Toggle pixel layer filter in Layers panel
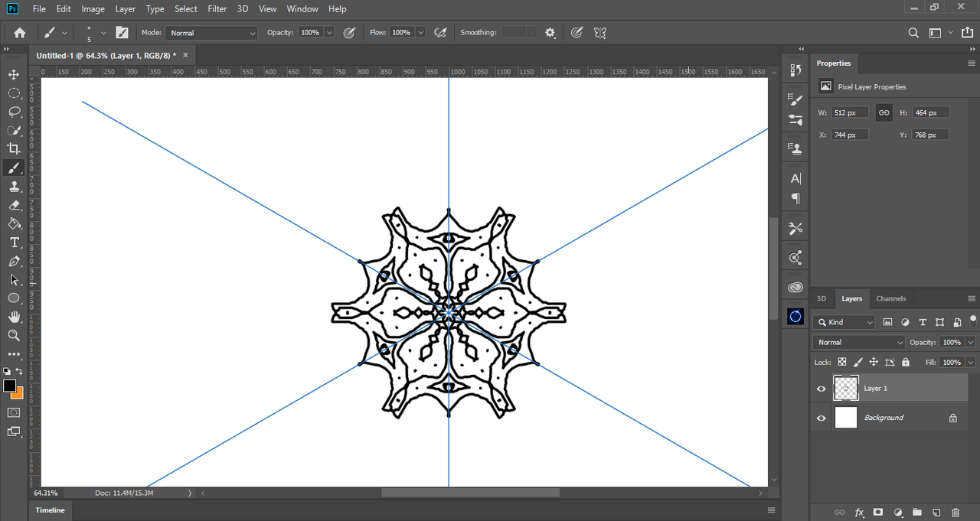 888,322
